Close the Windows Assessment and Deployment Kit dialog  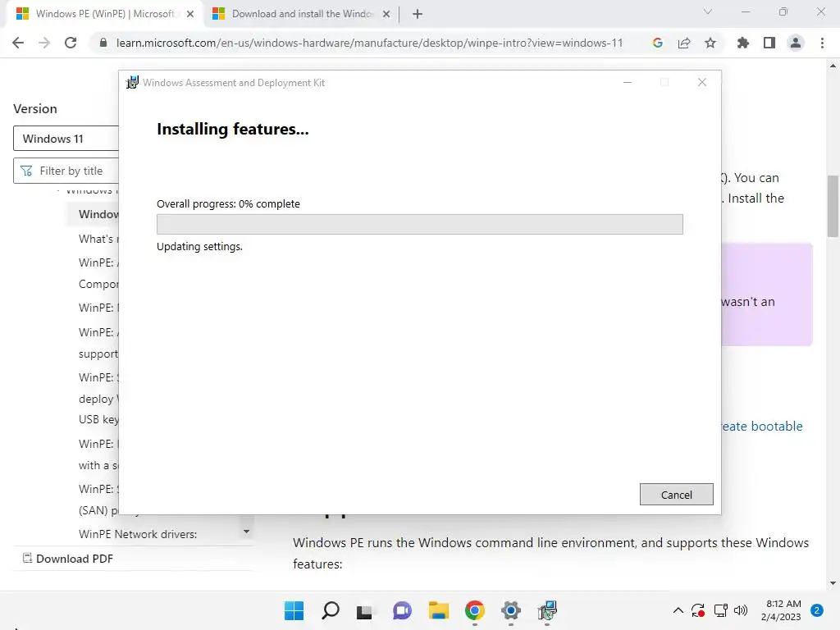(702, 83)
